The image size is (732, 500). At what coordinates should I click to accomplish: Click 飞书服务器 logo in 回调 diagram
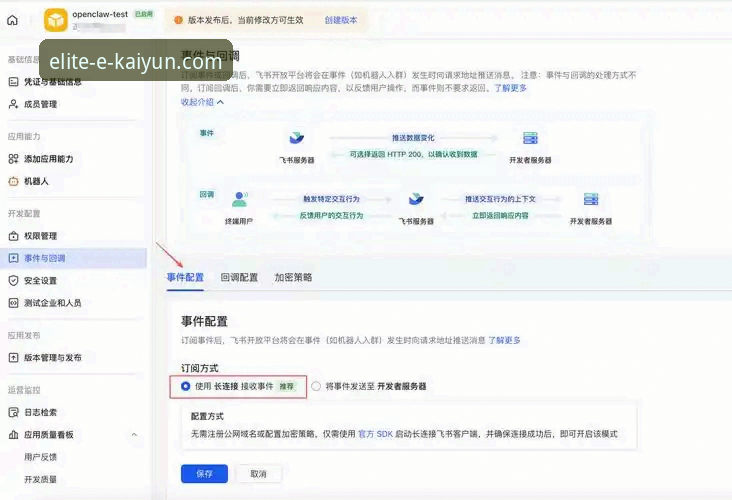(416, 199)
